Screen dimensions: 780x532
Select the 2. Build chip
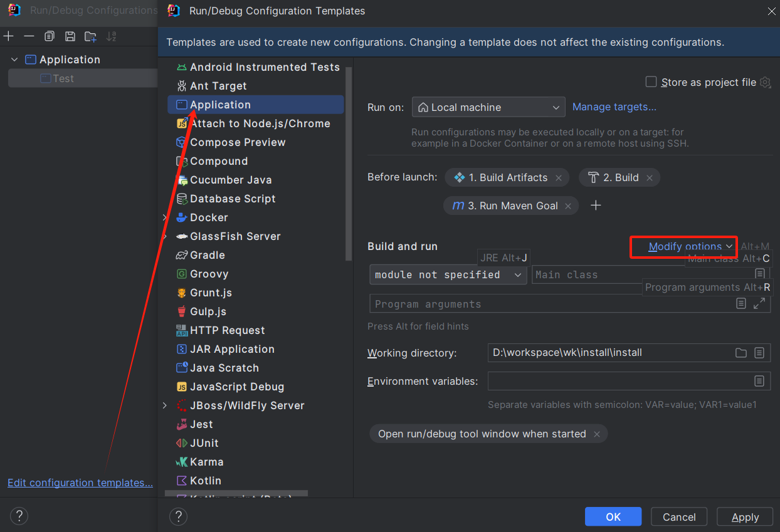pos(619,178)
